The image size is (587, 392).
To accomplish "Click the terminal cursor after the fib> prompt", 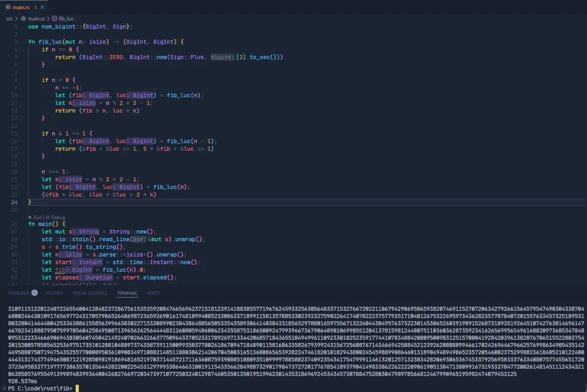I will (78, 388).
